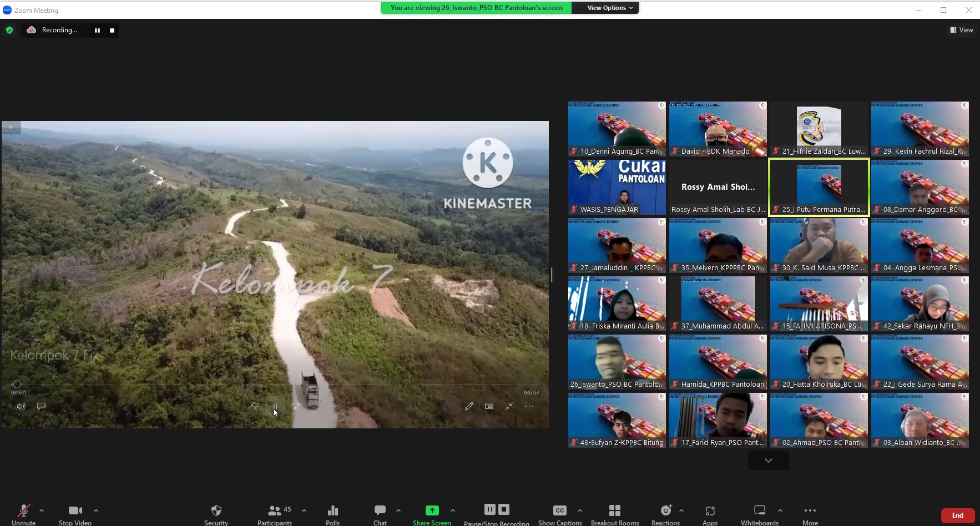This screenshot has height=526, width=980.
Task: Toggle the video player volume icon
Action: click(21, 406)
